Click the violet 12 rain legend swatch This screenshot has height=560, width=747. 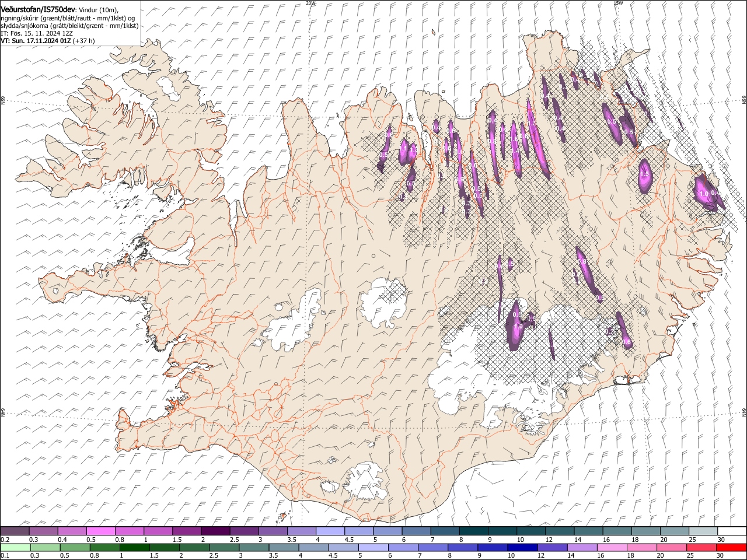pos(551,547)
